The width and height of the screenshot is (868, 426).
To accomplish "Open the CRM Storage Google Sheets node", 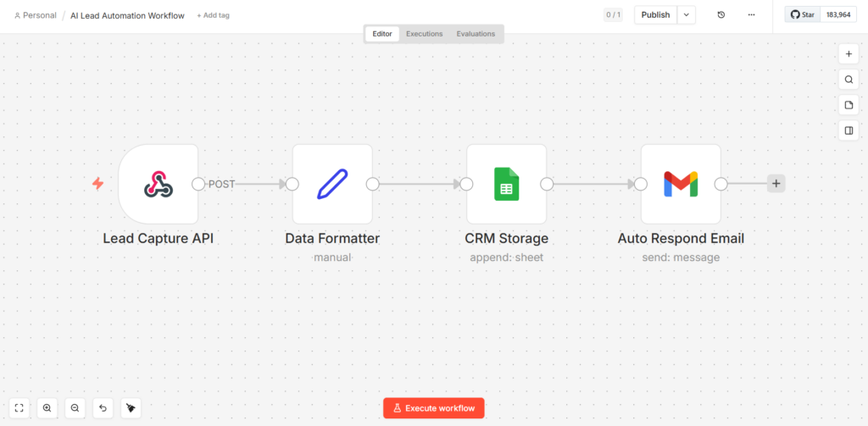I will point(507,185).
